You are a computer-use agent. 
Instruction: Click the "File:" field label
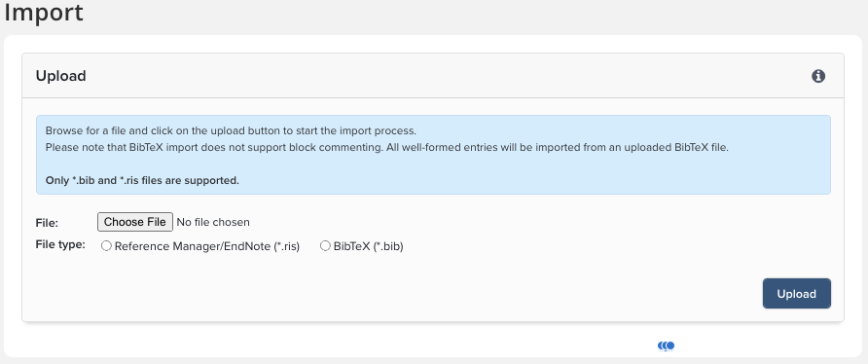pyautogui.click(x=47, y=223)
